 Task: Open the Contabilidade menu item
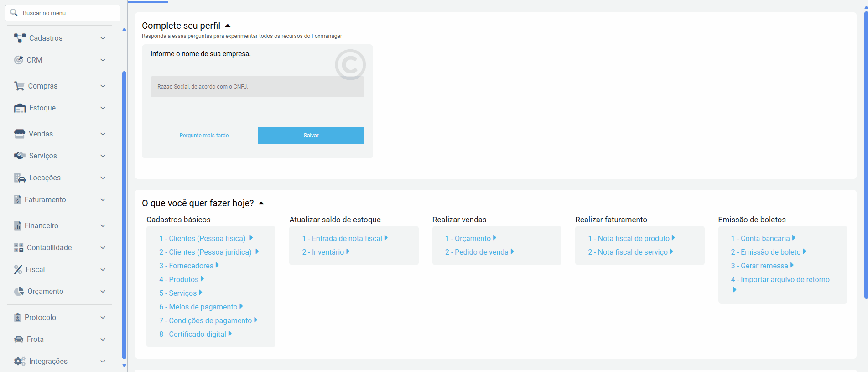coord(49,247)
